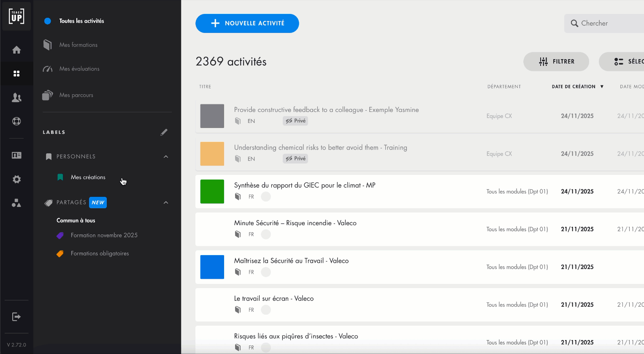Collapse the Partagés labels section

pyautogui.click(x=166, y=203)
